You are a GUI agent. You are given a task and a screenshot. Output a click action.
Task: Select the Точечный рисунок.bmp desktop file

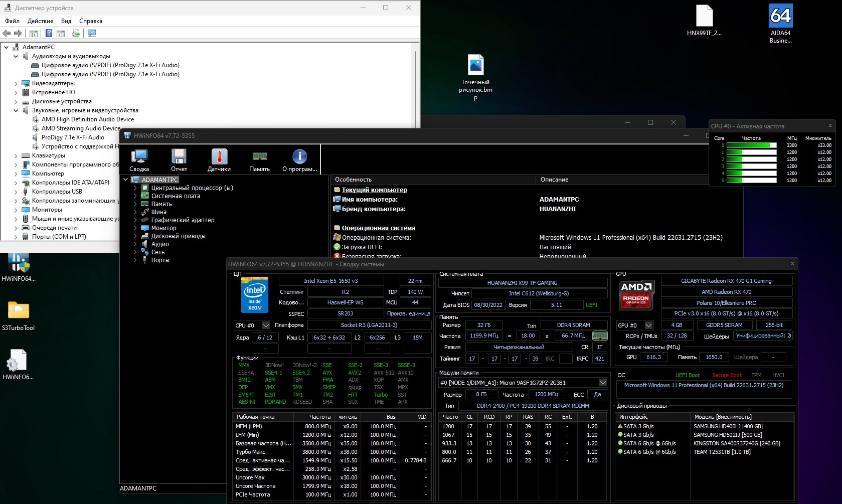tap(475, 77)
